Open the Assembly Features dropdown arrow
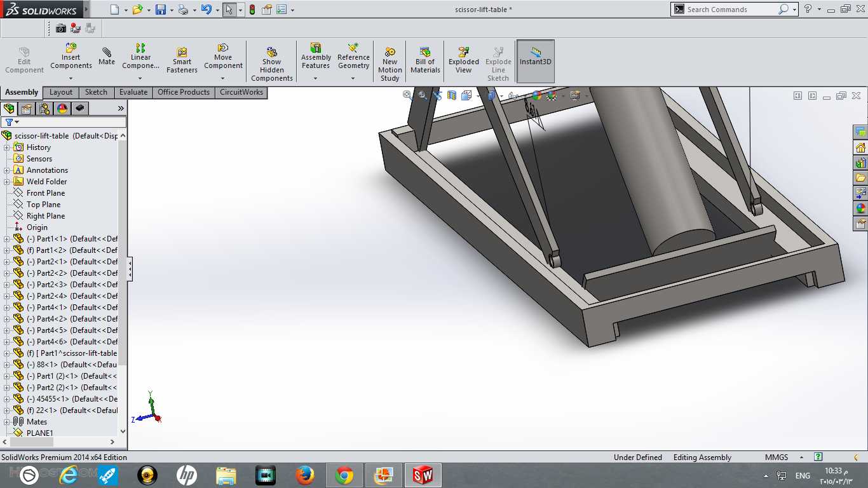The height and width of the screenshot is (488, 868). (x=316, y=79)
